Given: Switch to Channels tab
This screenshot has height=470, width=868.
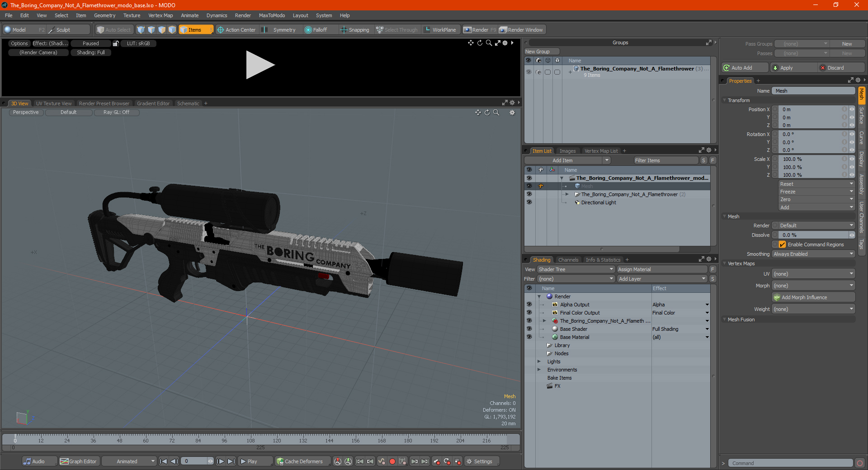Looking at the screenshot, I should point(568,260).
